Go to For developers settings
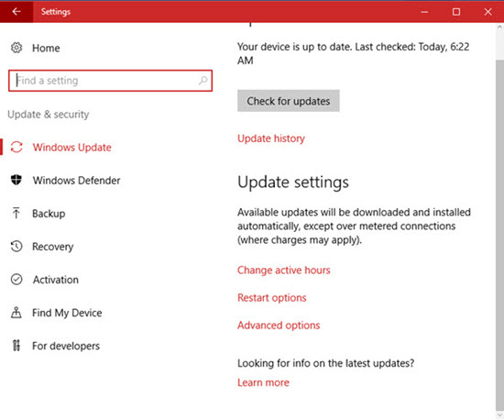504x420 pixels. point(66,346)
